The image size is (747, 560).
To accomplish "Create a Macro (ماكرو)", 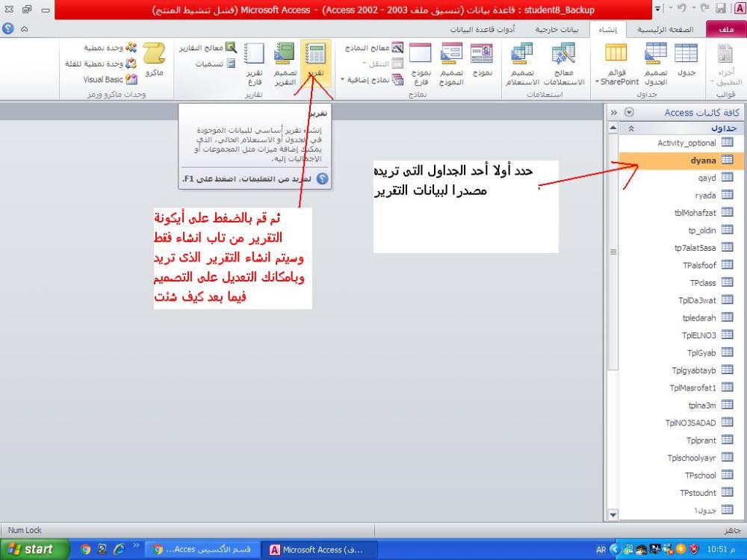I will (154, 60).
